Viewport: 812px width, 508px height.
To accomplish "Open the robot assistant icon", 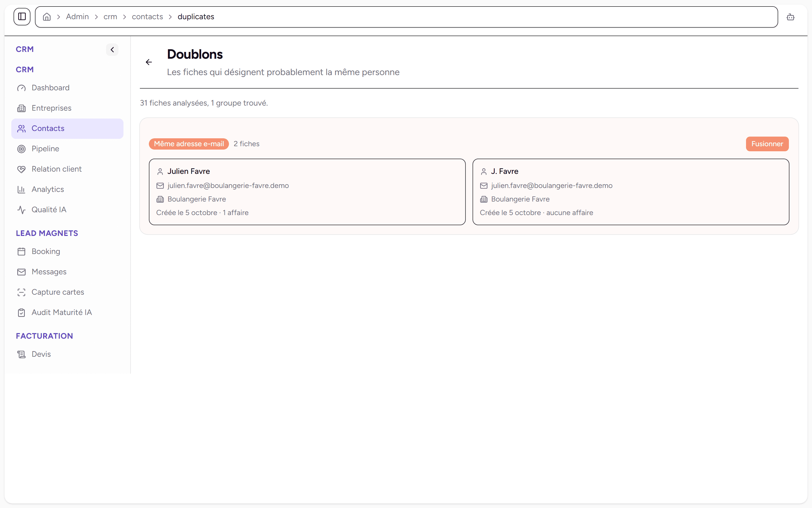I will coord(790,17).
